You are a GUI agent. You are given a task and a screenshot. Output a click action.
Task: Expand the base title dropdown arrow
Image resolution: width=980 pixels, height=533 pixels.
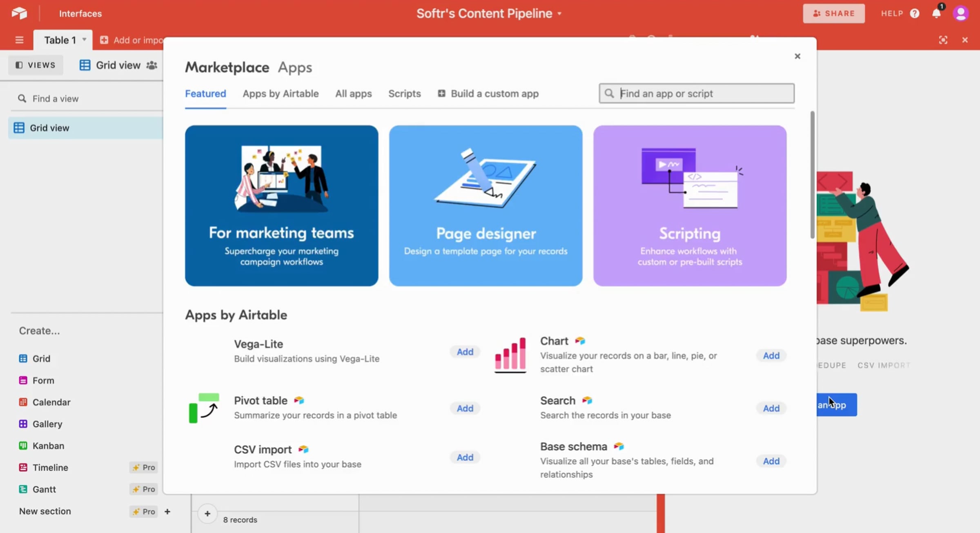[559, 13]
